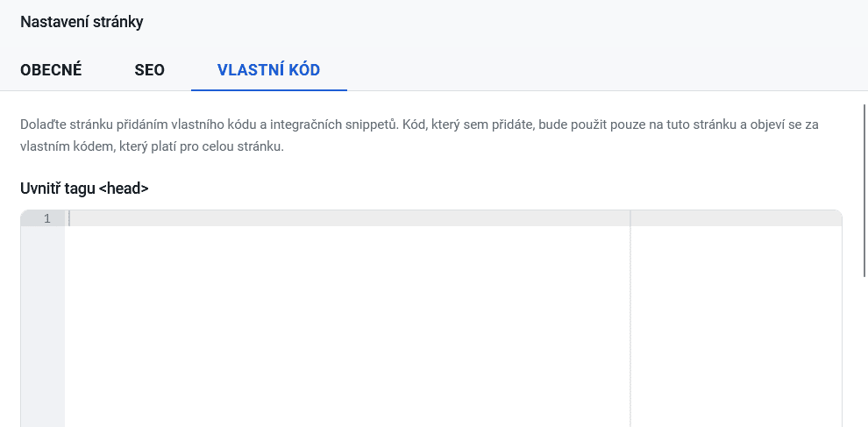Click the 'Nastavení stránky' title
Image resolution: width=868 pixels, height=427 pixels.
point(82,22)
